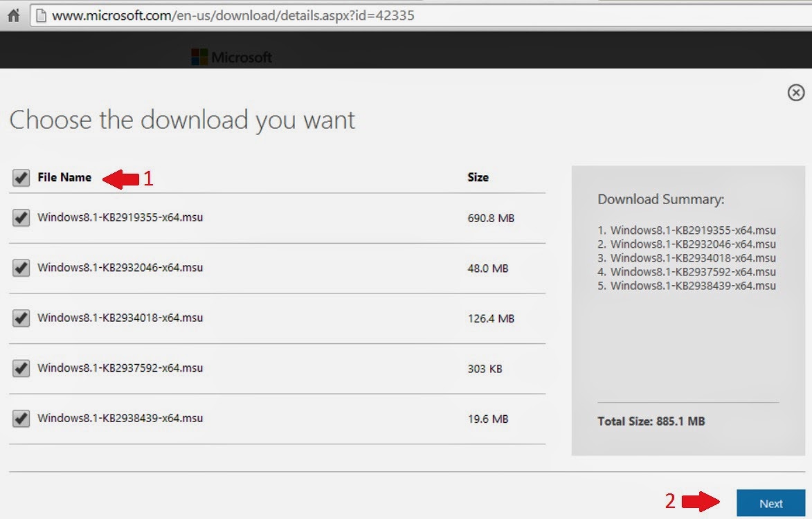
Task: Click summary item 2 KB2932046
Action: [x=687, y=244]
